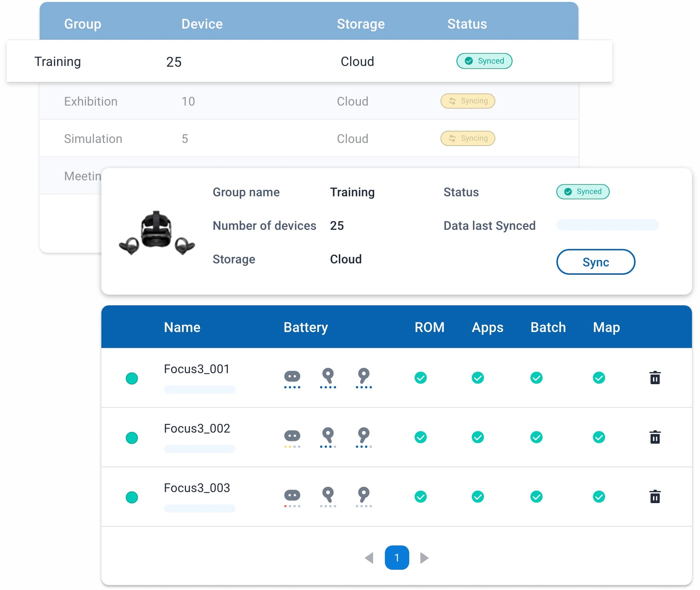Click the ROM checkmark for Focus3_001
This screenshot has height=590, width=700.
[420, 378]
